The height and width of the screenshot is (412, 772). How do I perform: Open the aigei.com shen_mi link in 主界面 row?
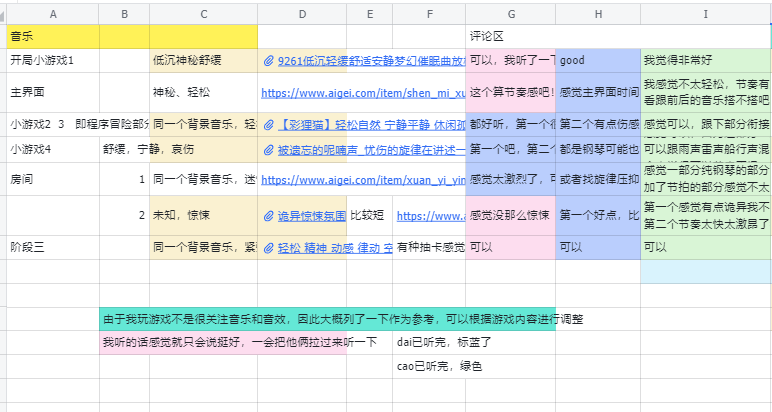click(x=362, y=93)
